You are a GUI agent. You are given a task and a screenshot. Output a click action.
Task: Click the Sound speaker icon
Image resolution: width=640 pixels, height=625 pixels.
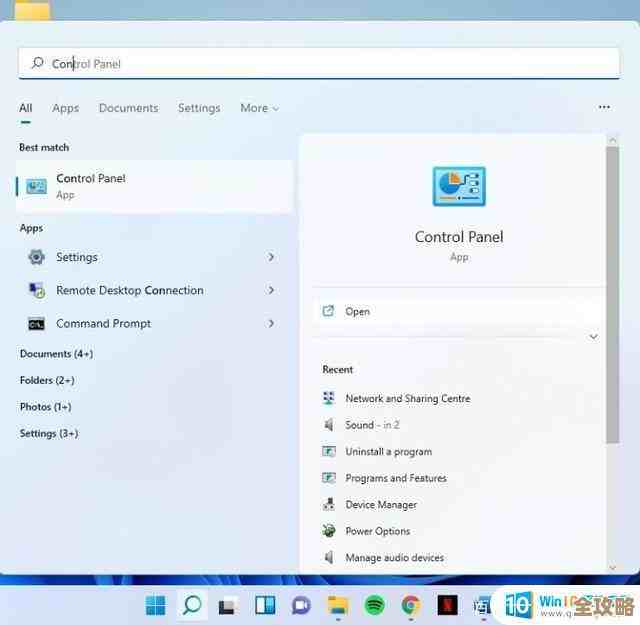coord(329,425)
